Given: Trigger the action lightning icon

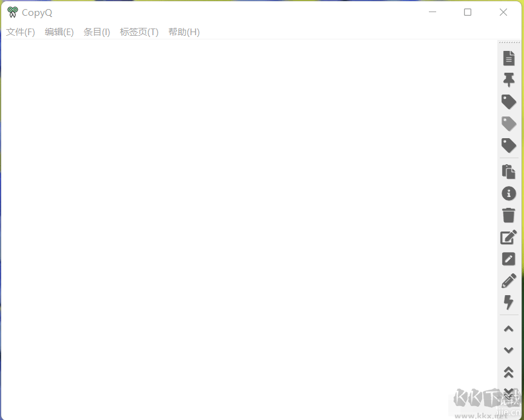Looking at the screenshot, I should click(508, 302).
